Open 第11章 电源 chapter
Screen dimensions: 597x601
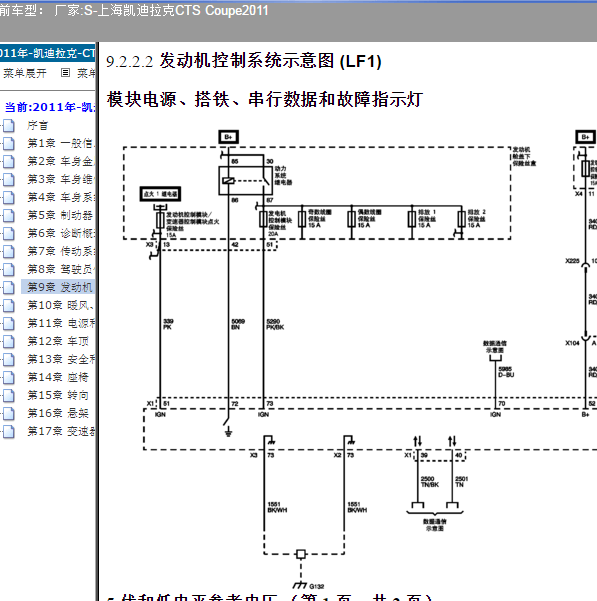(61, 323)
